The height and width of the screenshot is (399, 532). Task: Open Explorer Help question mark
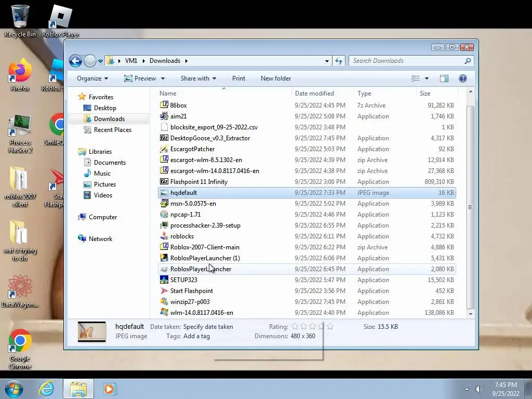[x=463, y=79]
